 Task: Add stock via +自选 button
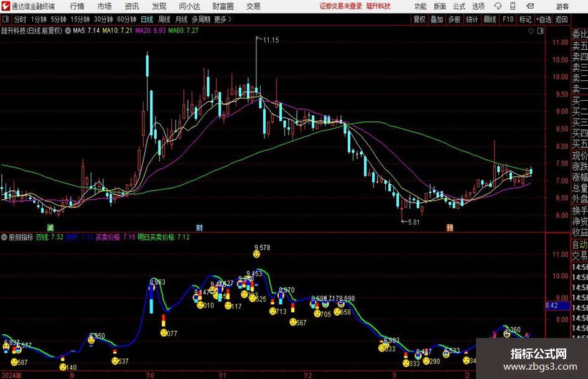click(x=543, y=19)
